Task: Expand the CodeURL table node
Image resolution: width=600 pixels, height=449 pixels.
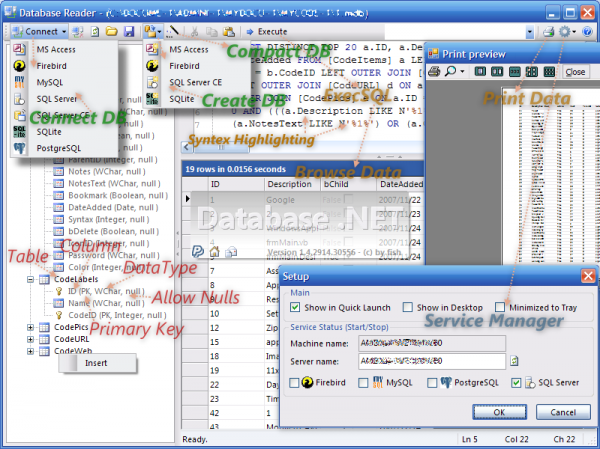Action: point(30,339)
